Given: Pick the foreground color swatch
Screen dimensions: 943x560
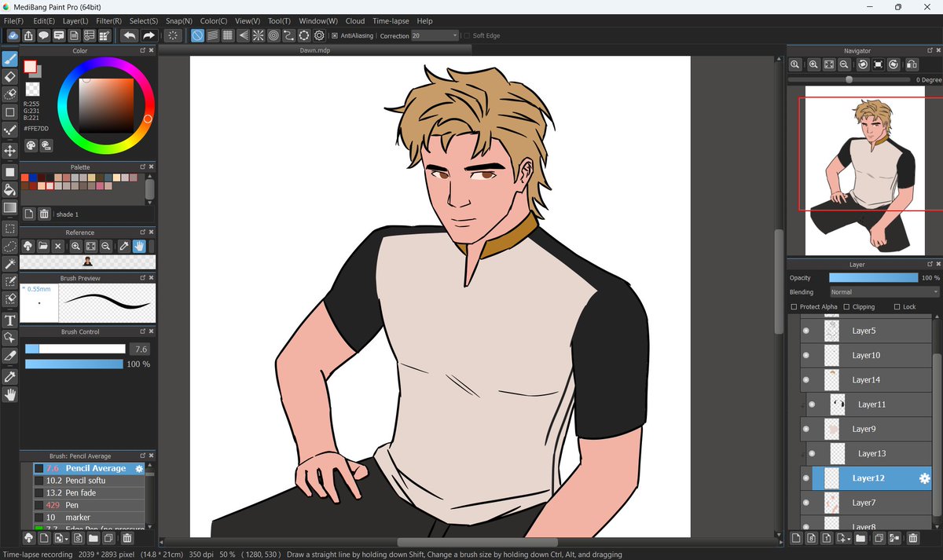Looking at the screenshot, I should click(30, 67).
